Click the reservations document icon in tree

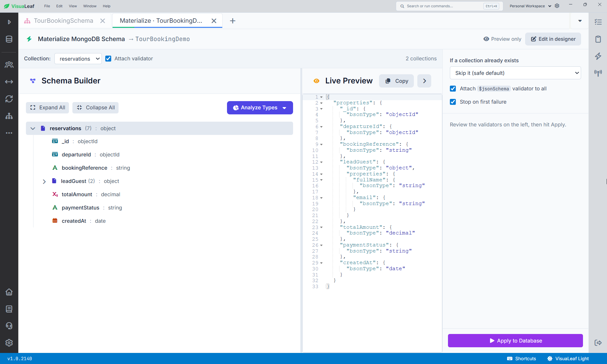click(43, 128)
